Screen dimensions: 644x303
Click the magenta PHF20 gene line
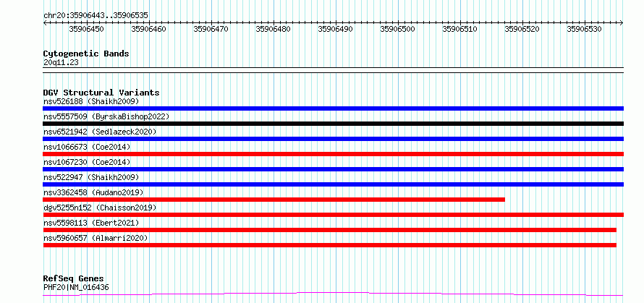click(x=333, y=294)
